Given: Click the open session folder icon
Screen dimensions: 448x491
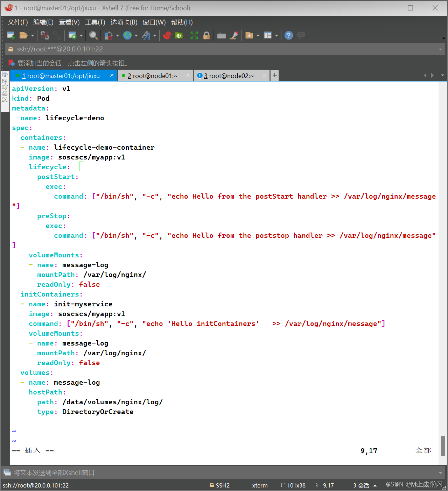Looking at the screenshot, I should point(23,35).
